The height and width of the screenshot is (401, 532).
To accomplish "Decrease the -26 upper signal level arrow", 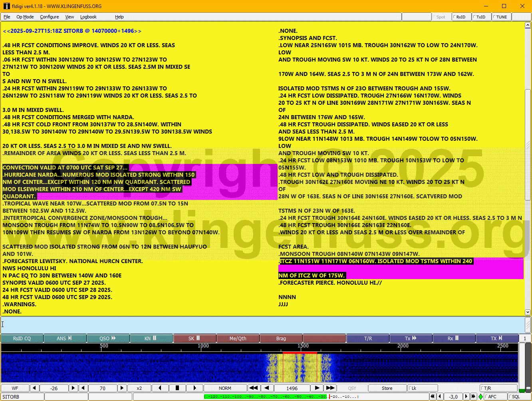I will (34, 388).
